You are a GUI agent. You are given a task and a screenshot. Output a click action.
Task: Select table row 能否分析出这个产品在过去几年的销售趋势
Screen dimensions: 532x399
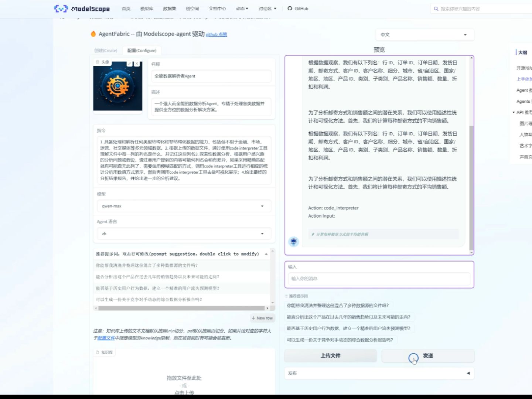coord(182,277)
